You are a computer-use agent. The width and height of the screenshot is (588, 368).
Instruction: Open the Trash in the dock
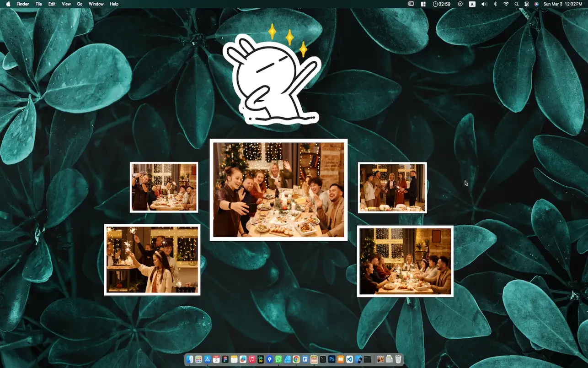coord(398,360)
